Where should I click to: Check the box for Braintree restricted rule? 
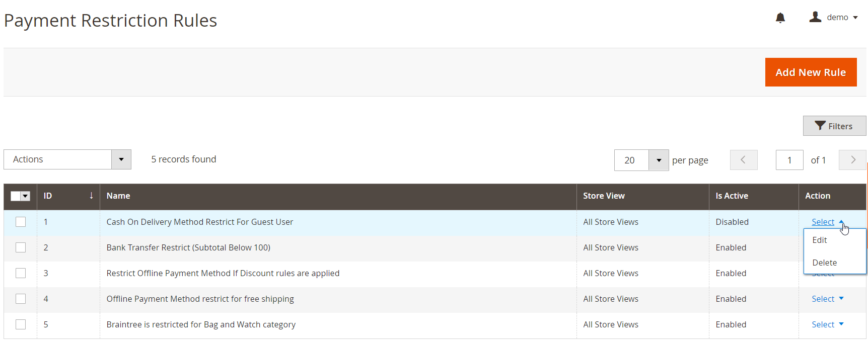click(21, 324)
